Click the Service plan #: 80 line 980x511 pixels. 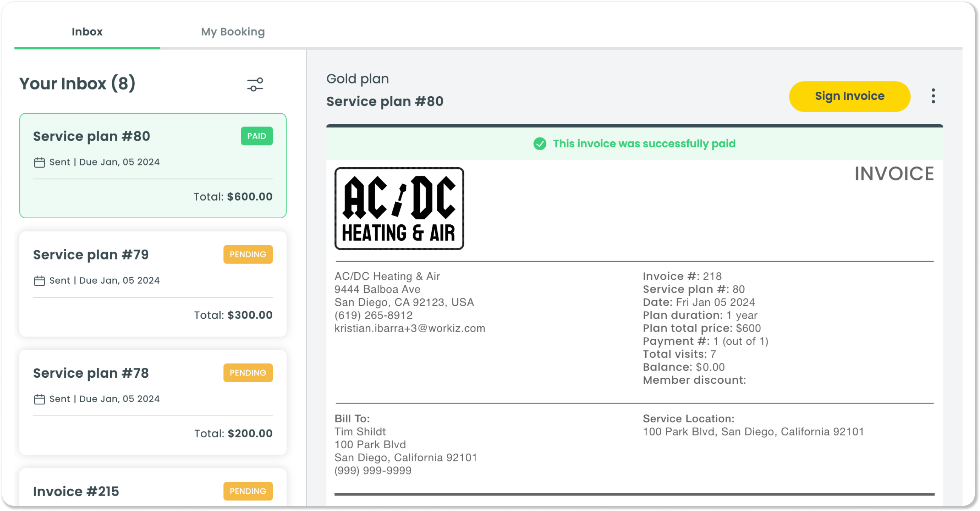coord(694,289)
